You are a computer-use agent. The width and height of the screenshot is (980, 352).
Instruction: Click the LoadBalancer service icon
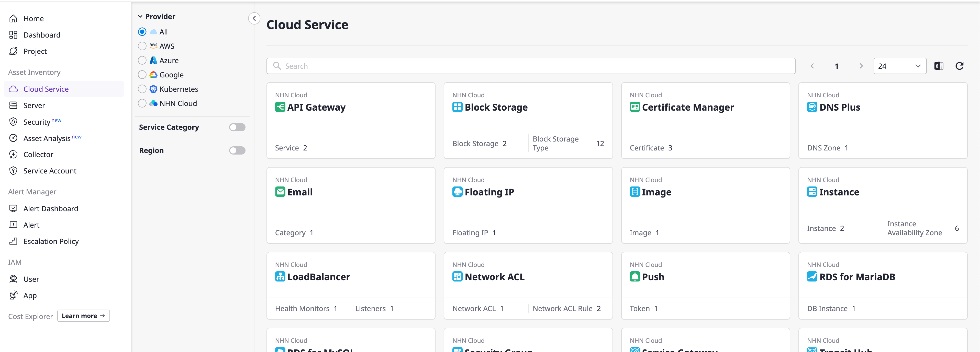pos(280,277)
